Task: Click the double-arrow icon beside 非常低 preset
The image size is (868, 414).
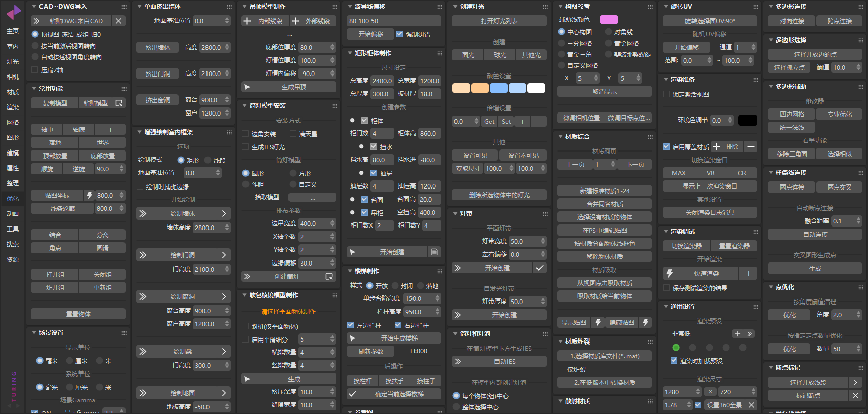Action: tap(750, 333)
